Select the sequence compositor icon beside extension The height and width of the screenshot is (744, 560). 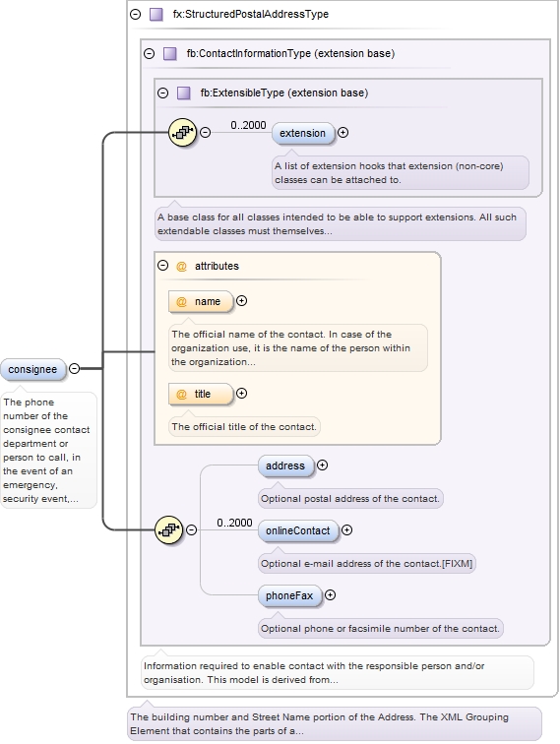[183, 133]
